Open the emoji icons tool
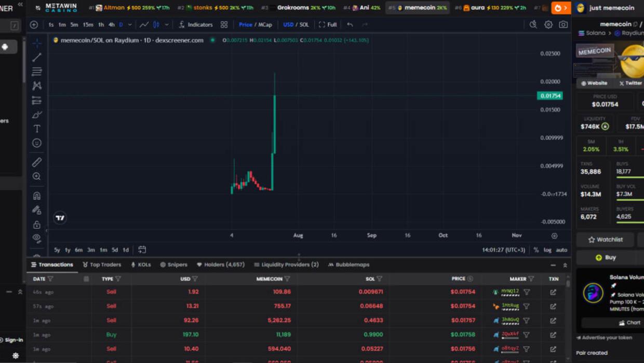 click(x=36, y=142)
